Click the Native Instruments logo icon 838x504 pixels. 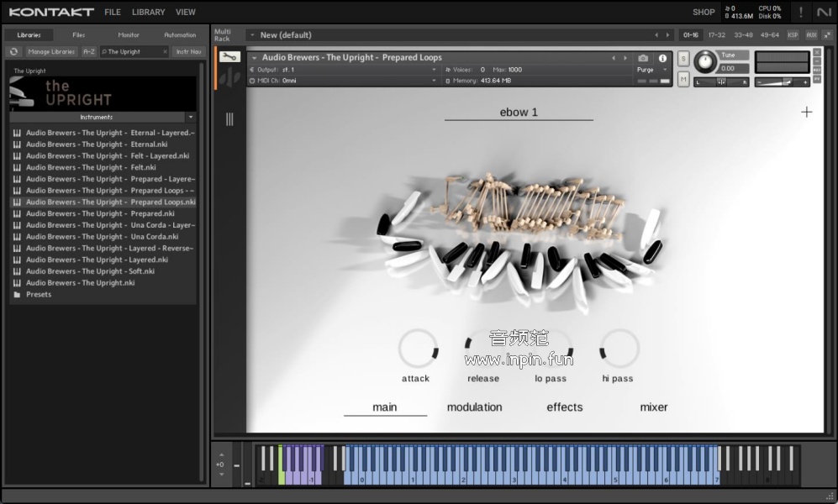(x=824, y=12)
